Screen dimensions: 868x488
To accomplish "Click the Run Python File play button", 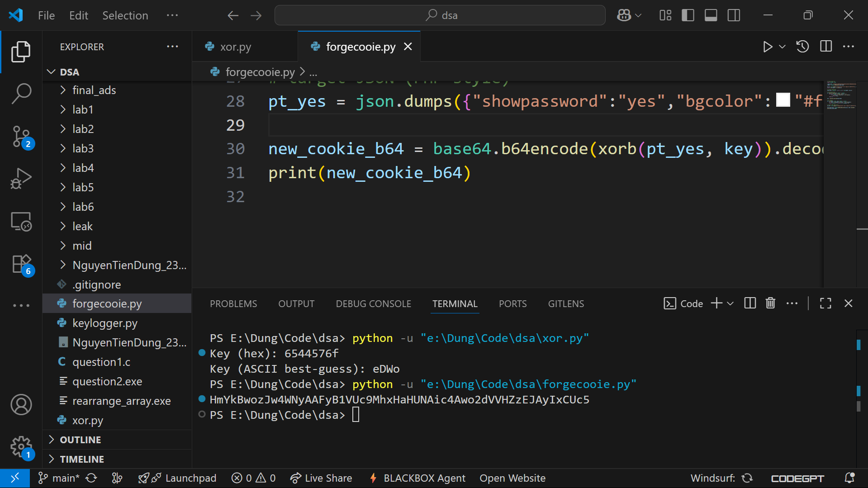I will (x=767, y=47).
